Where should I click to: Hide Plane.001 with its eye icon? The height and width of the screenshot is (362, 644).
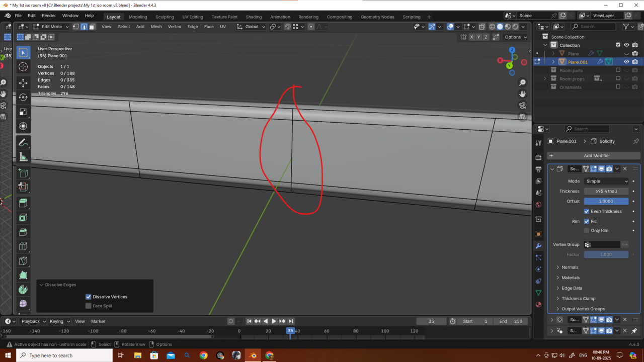626,62
